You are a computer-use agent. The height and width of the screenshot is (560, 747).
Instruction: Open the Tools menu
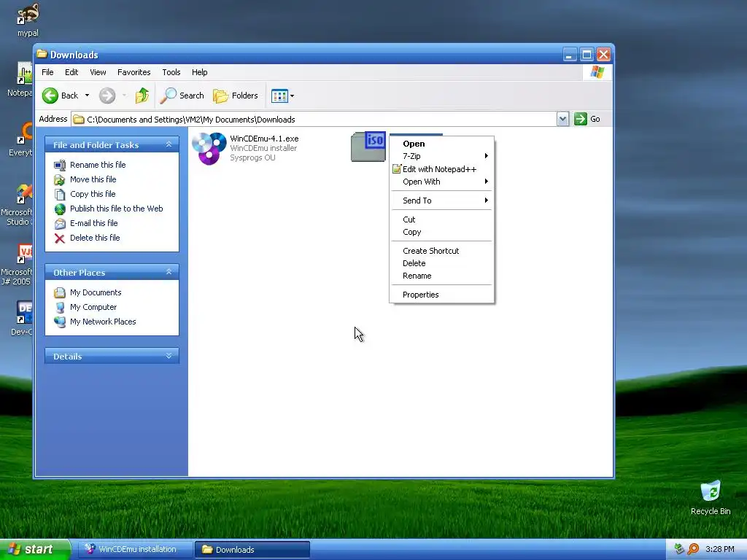pyautogui.click(x=171, y=72)
